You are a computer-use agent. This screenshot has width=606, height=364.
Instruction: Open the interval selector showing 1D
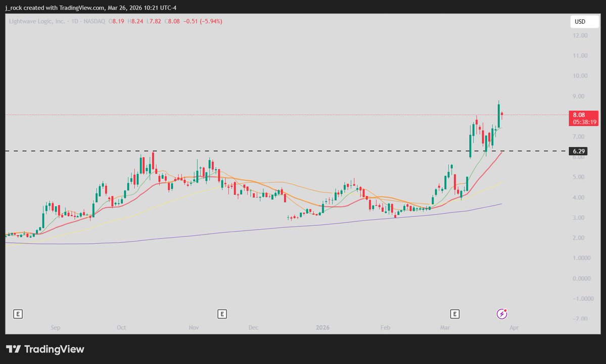76,21
